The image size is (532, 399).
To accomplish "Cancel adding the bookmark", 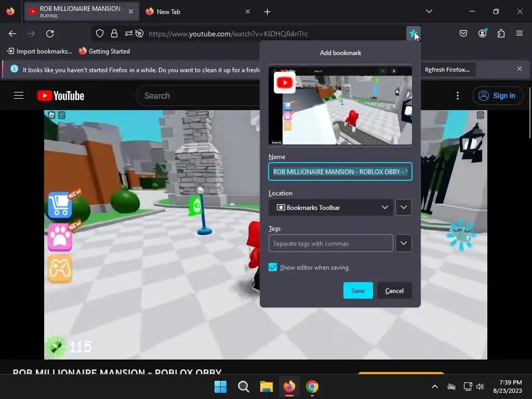I will coord(394,290).
